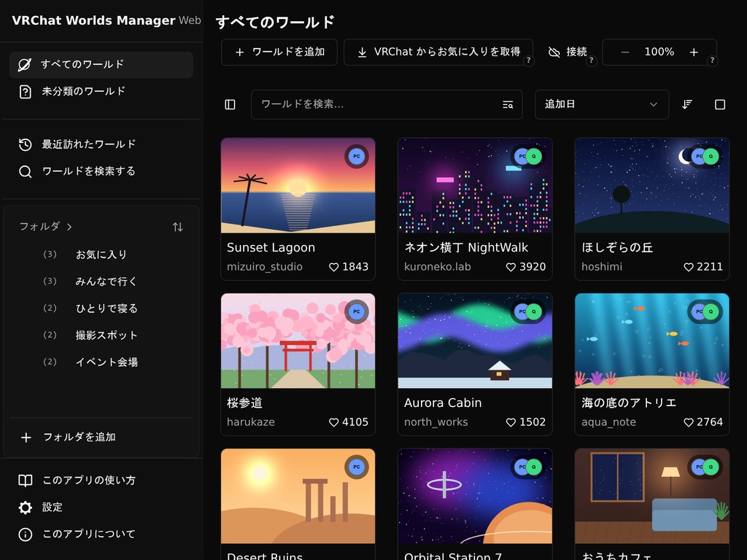Open 海の底のアトリエ world thumbnail
The width and height of the screenshot is (747, 560).
[652, 341]
